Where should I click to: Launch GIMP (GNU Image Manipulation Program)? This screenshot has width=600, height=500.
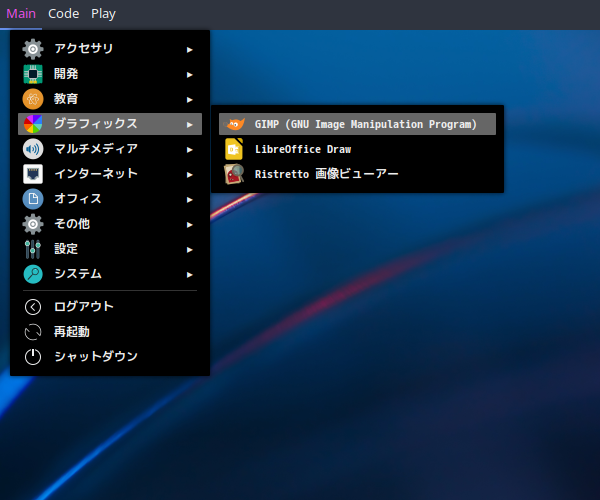click(357, 124)
